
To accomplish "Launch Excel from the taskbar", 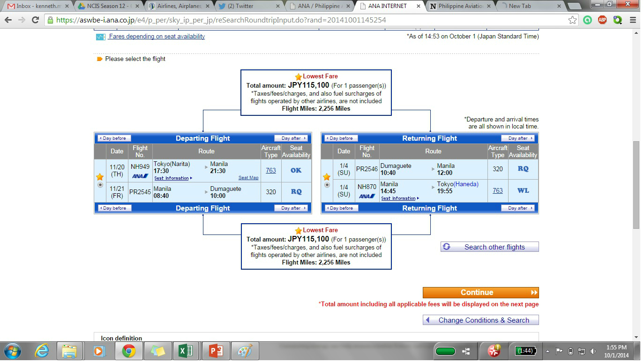I will (186, 351).
